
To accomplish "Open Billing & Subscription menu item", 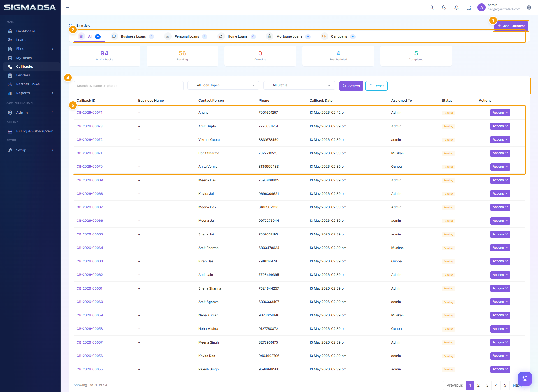I will [31, 131].
